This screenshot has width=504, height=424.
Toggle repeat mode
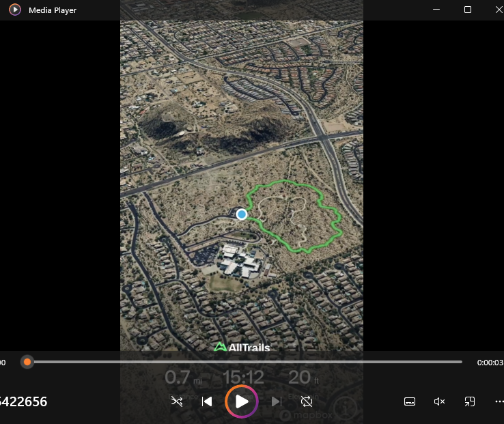coord(307,401)
